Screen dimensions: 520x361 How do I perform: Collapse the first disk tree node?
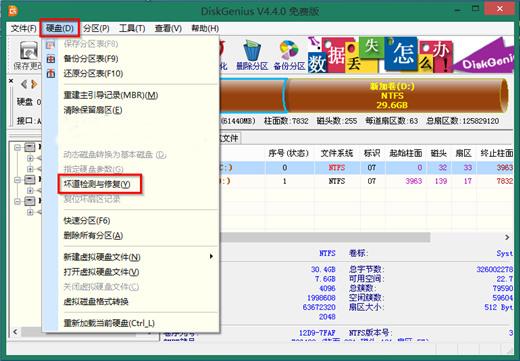click(x=17, y=147)
